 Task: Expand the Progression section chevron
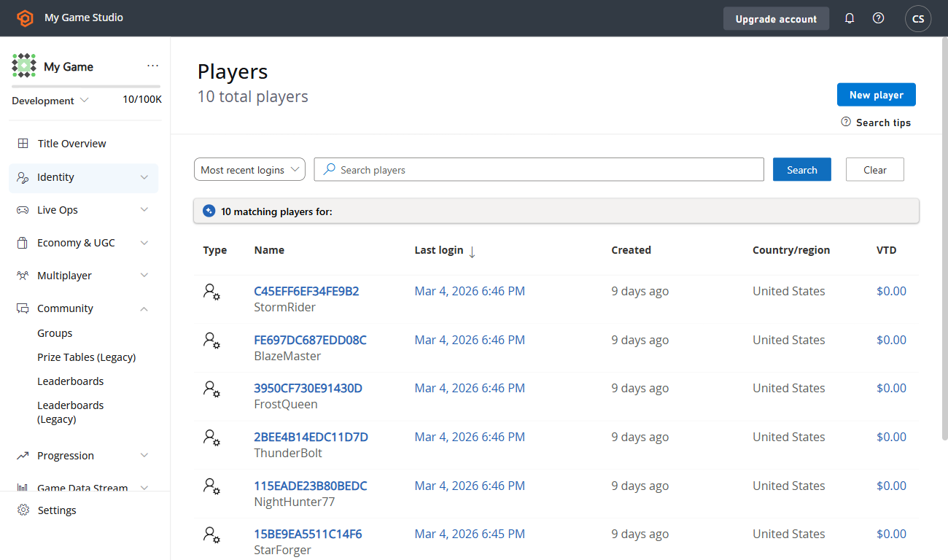[144, 456]
